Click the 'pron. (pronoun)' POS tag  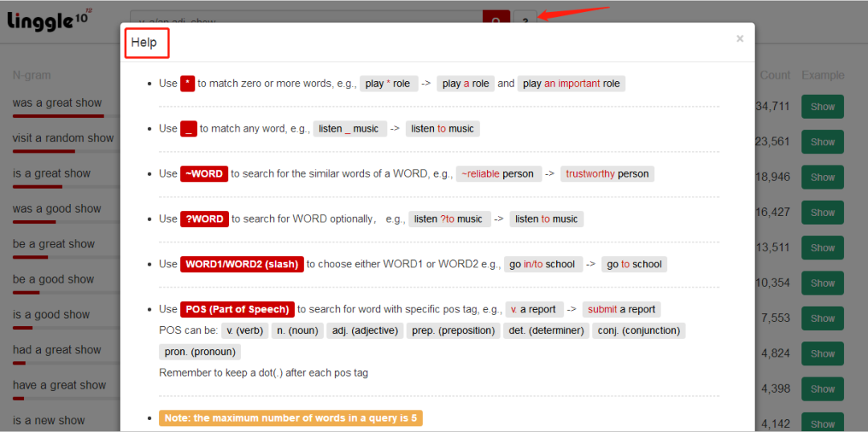click(x=200, y=352)
